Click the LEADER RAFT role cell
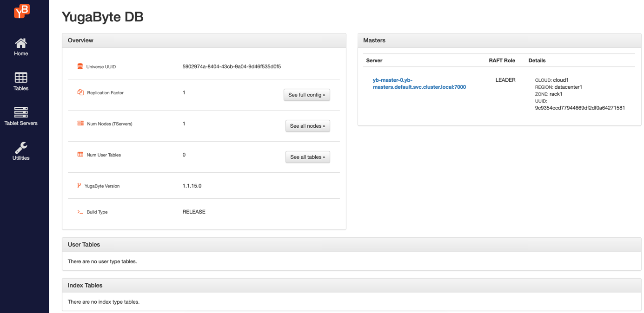Screen dimensions: 644x313 click(505, 80)
